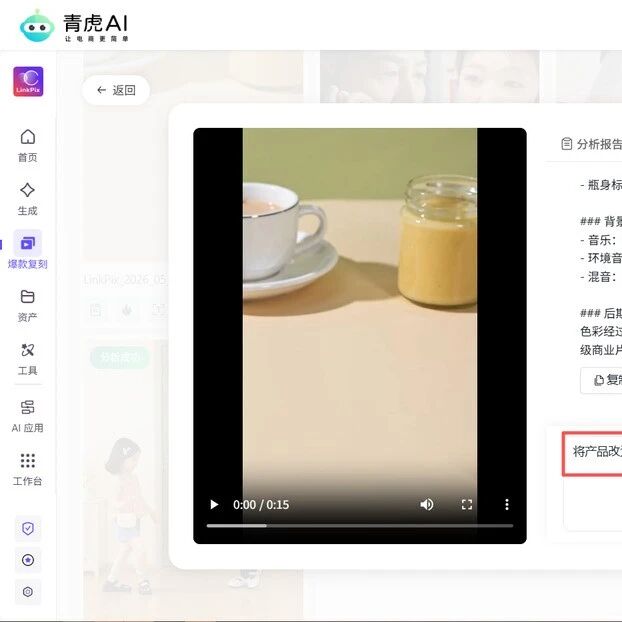Open video more options menu

click(x=507, y=505)
